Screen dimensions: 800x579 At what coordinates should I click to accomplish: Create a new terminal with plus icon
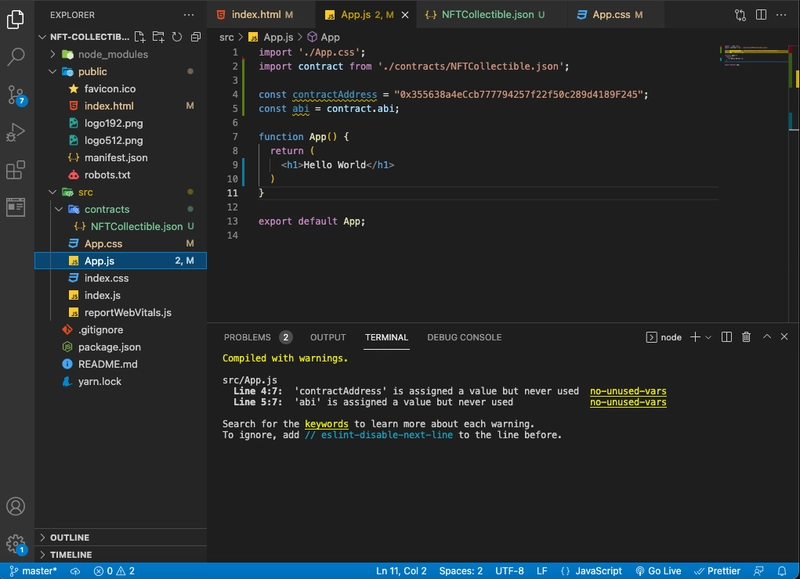[x=695, y=337]
